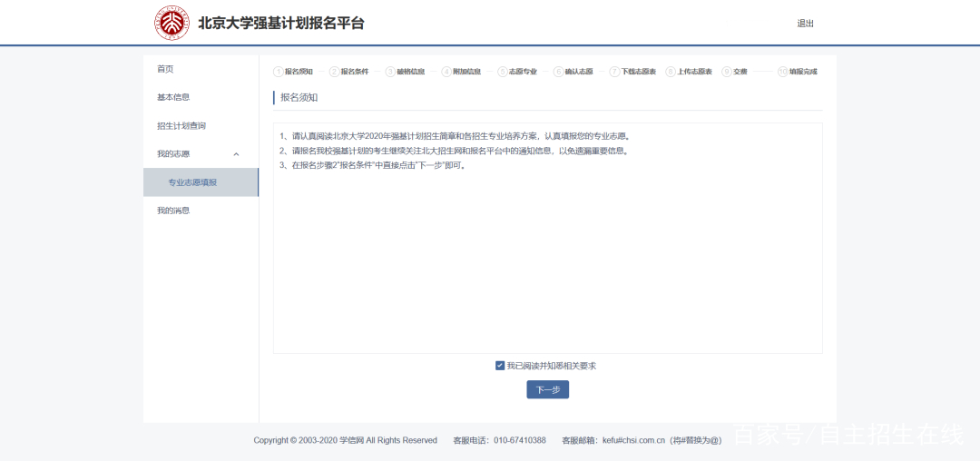Select 专业志愿填报 submenu item
This screenshot has width=980, height=461.
tap(201, 182)
